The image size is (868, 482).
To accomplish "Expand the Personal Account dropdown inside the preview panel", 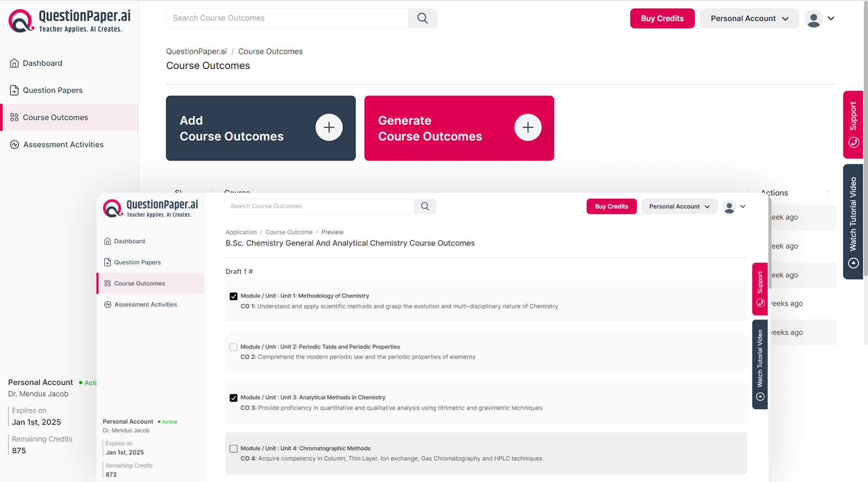I will (679, 206).
